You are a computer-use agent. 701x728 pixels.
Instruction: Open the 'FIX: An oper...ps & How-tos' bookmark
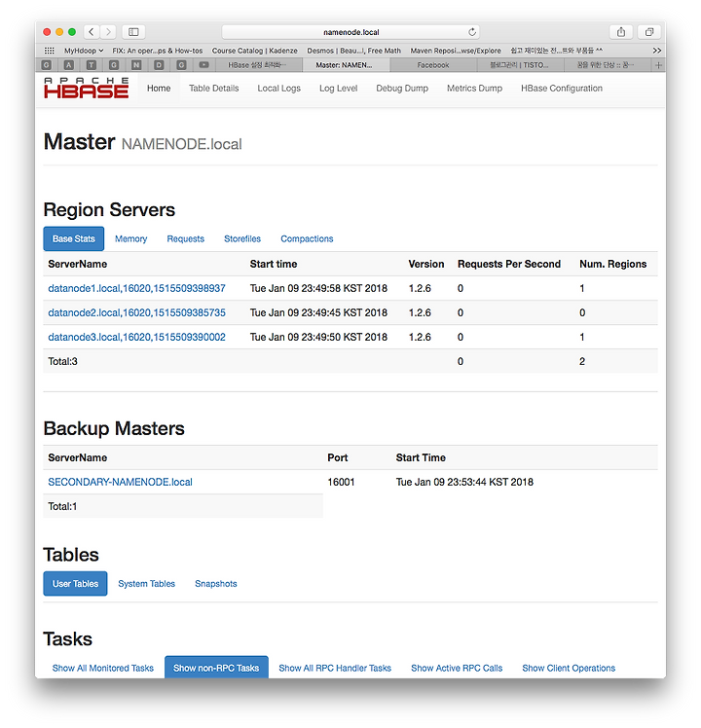pos(158,51)
